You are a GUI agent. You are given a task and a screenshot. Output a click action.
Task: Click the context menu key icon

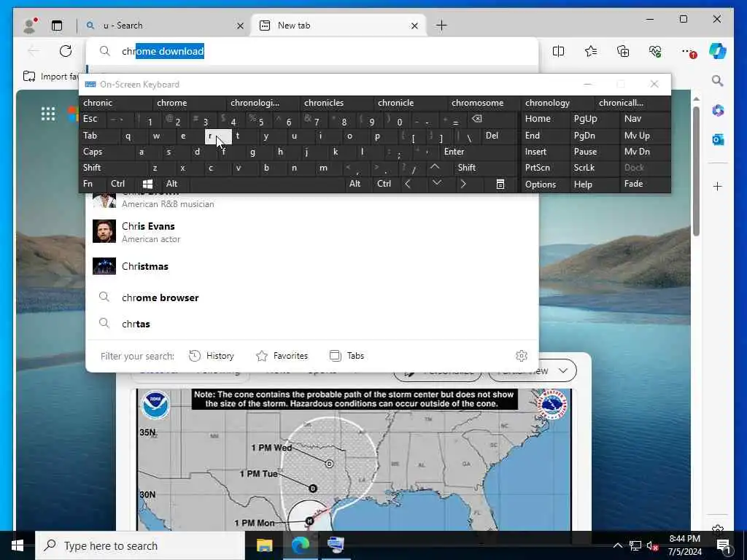coord(500,184)
